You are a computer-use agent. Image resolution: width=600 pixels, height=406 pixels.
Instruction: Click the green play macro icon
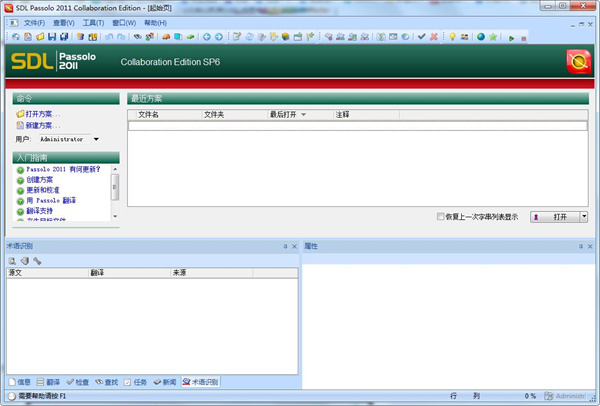pos(512,38)
